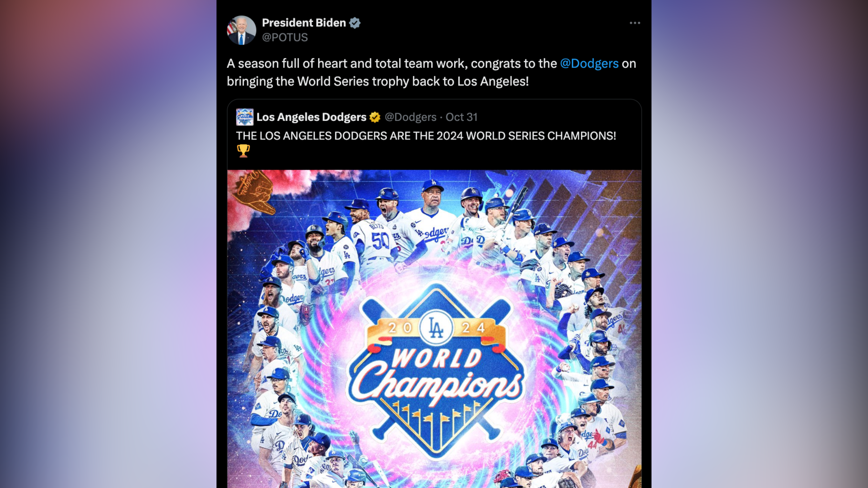Click the main tweet text about World Series trophy
868x488 pixels.
(x=431, y=72)
